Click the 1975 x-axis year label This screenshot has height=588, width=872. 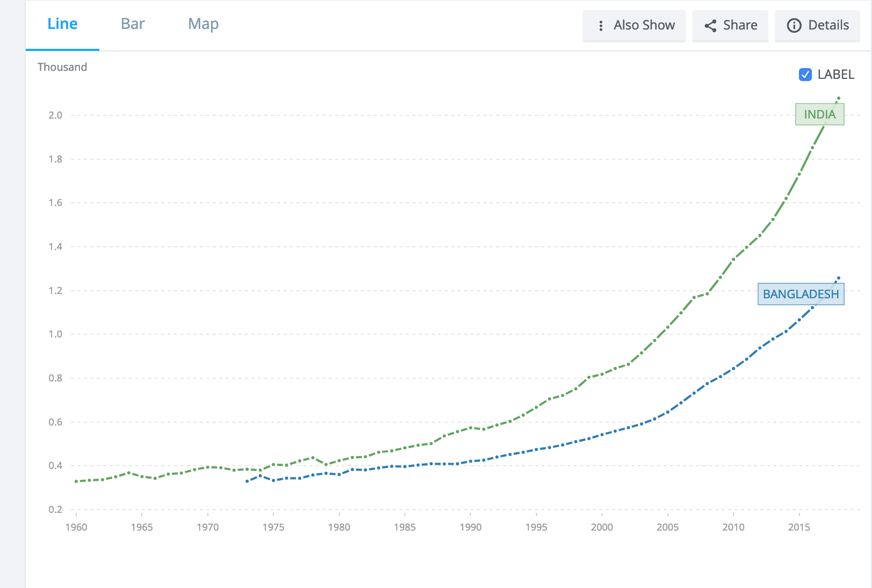click(x=273, y=527)
